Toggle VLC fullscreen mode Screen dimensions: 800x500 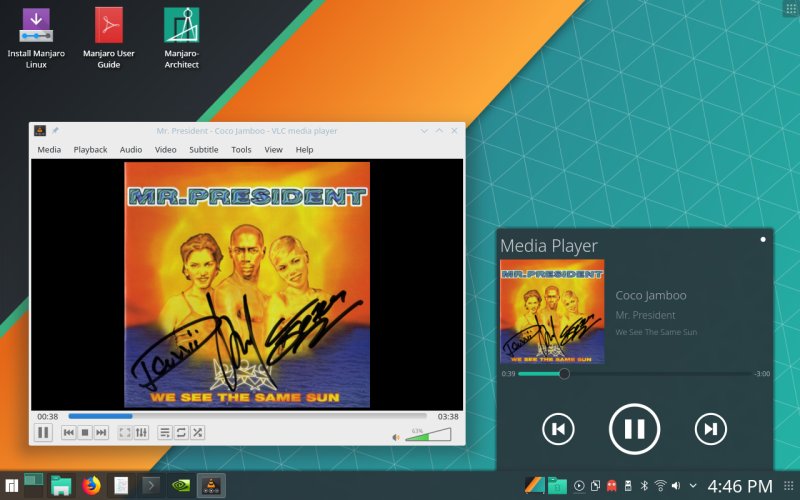pos(124,433)
